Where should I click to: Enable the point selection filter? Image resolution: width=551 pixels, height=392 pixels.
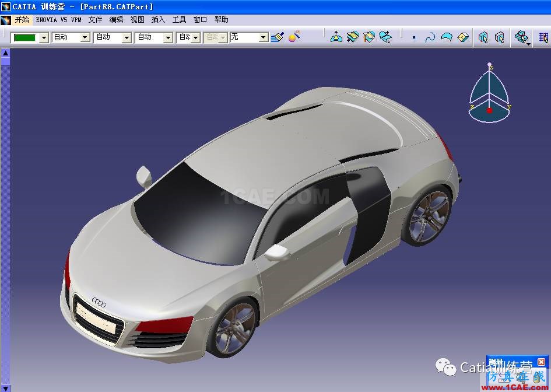(x=414, y=37)
